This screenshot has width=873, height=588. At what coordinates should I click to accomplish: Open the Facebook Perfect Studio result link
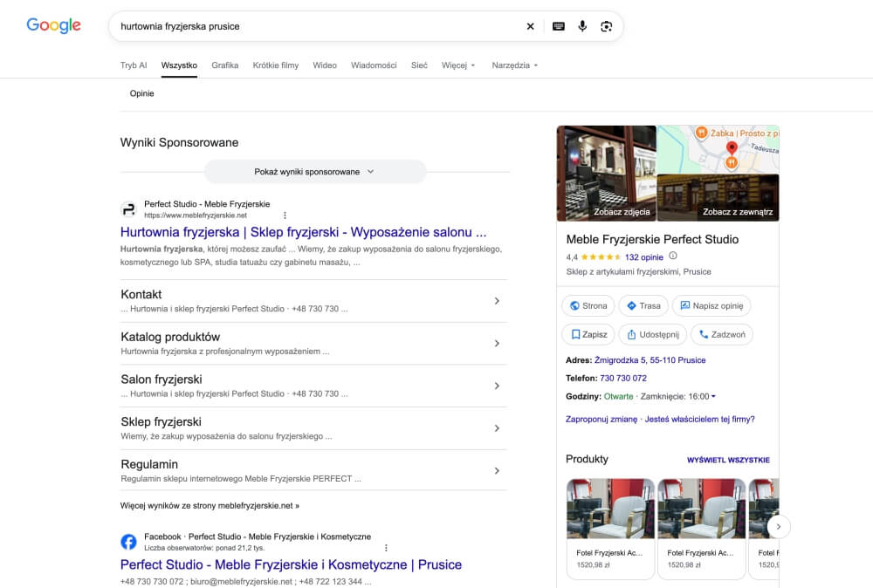[x=292, y=564]
